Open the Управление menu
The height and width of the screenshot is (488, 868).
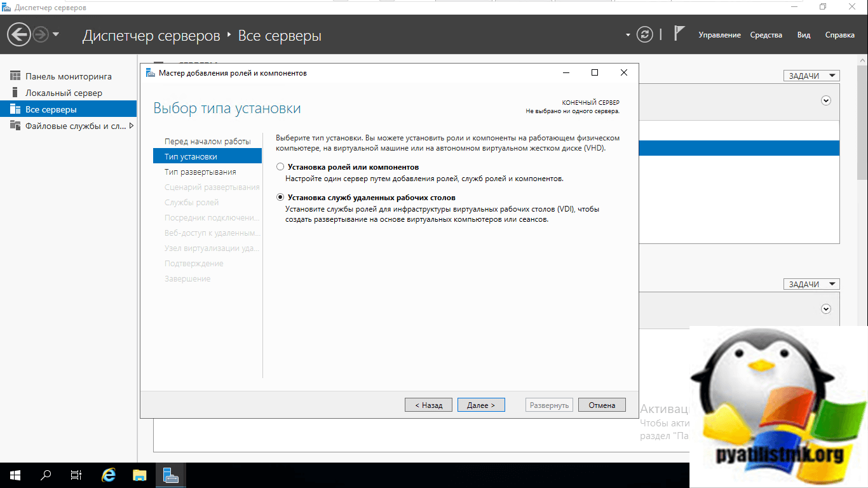click(719, 35)
